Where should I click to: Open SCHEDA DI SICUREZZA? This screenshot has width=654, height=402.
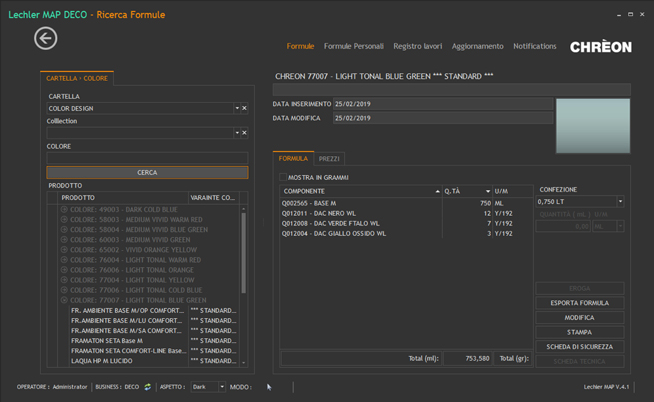coord(580,347)
